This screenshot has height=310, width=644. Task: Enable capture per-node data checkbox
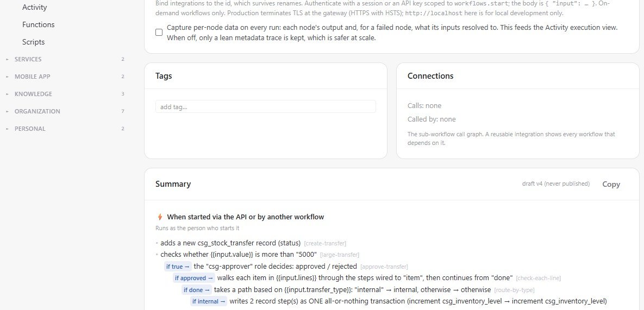click(x=159, y=33)
